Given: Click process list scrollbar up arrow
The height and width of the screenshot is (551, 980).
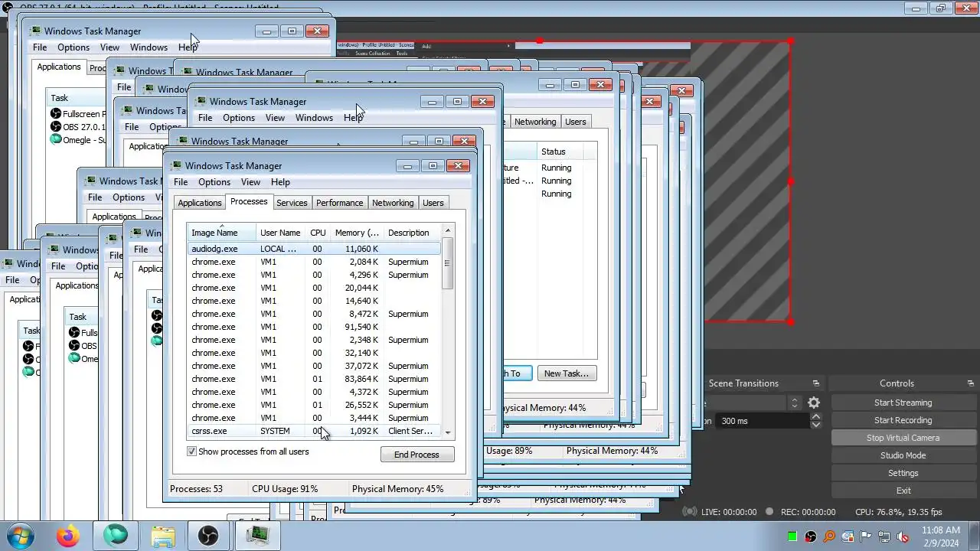Looking at the screenshot, I should click(x=448, y=231).
